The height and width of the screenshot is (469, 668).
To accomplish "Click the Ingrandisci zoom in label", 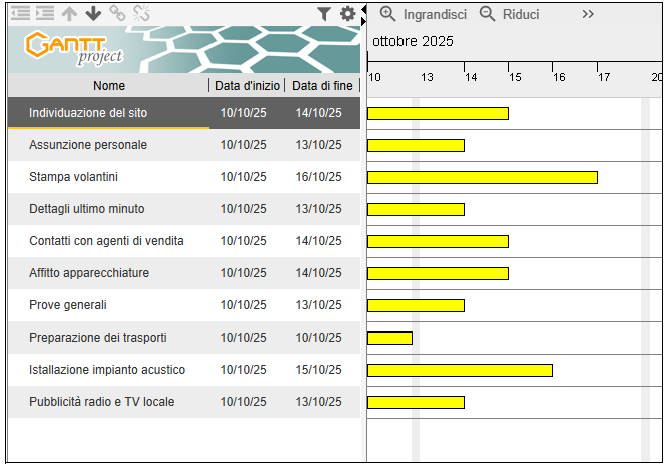I will [x=435, y=14].
